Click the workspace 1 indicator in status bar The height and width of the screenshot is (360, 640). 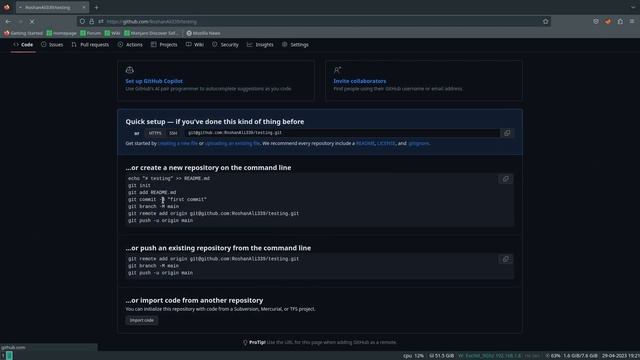3,356
